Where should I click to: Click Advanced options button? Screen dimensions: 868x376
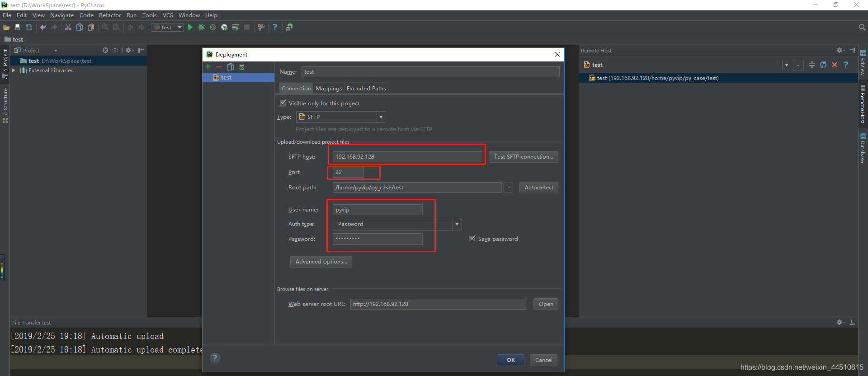point(321,262)
